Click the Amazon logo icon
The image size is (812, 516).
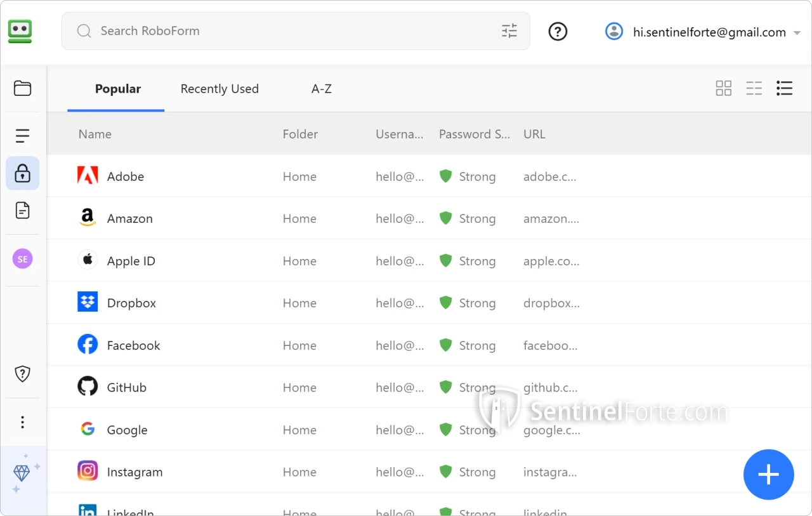pos(88,218)
